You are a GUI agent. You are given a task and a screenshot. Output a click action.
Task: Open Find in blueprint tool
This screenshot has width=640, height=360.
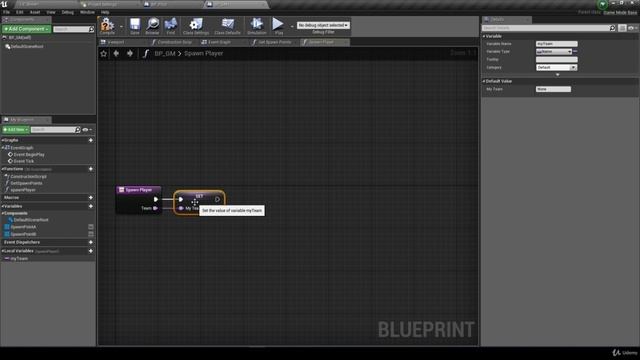point(171,26)
